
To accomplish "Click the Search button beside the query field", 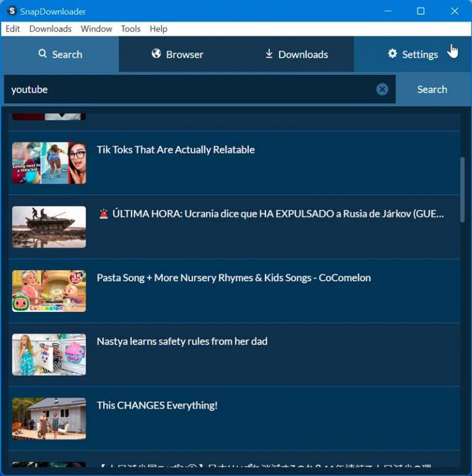I will coord(432,89).
